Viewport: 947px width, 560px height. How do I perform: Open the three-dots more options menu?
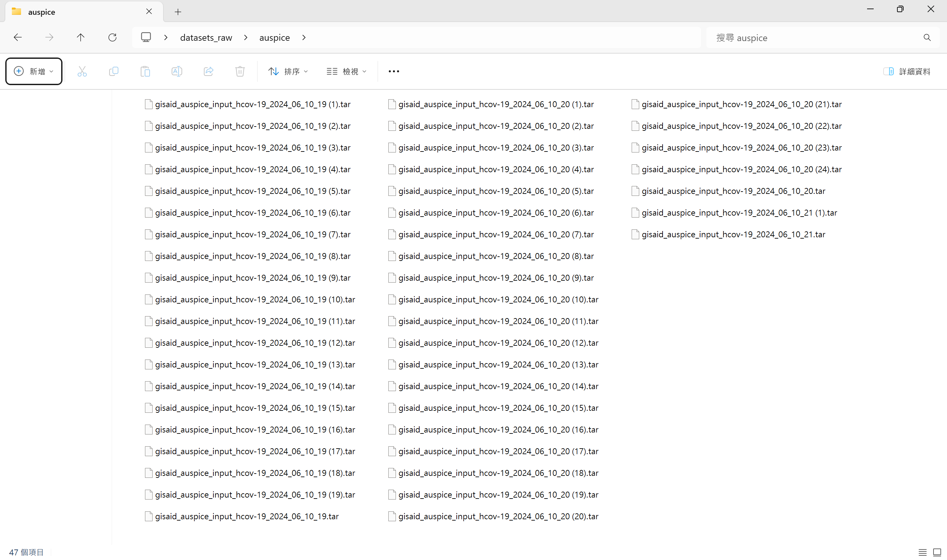click(x=394, y=71)
